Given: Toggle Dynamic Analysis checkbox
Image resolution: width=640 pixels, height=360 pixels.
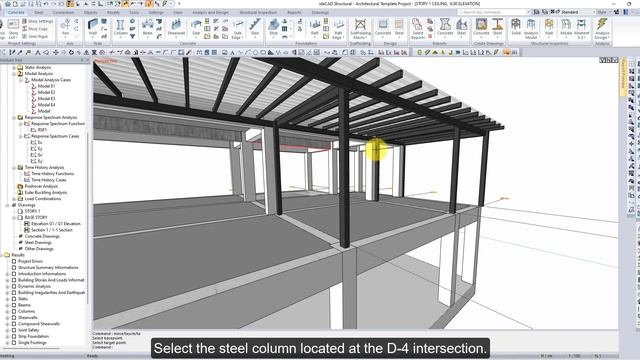Looking at the screenshot, I should point(14,287).
